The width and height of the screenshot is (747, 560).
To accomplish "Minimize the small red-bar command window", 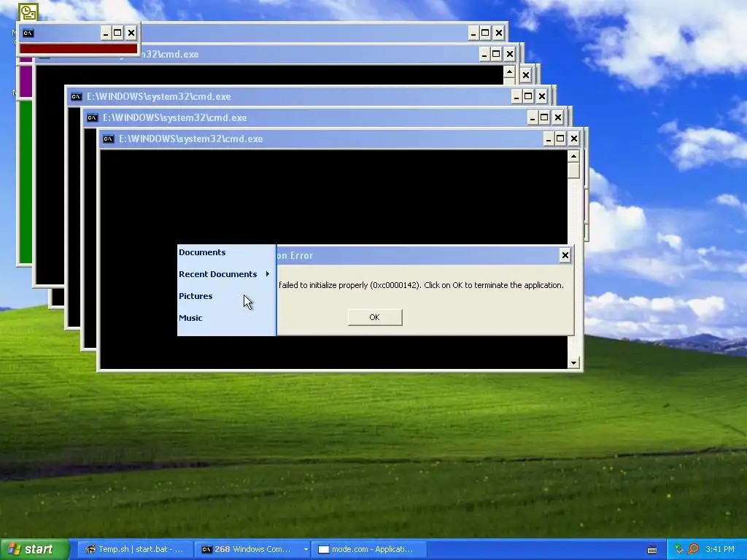I will [x=105, y=33].
